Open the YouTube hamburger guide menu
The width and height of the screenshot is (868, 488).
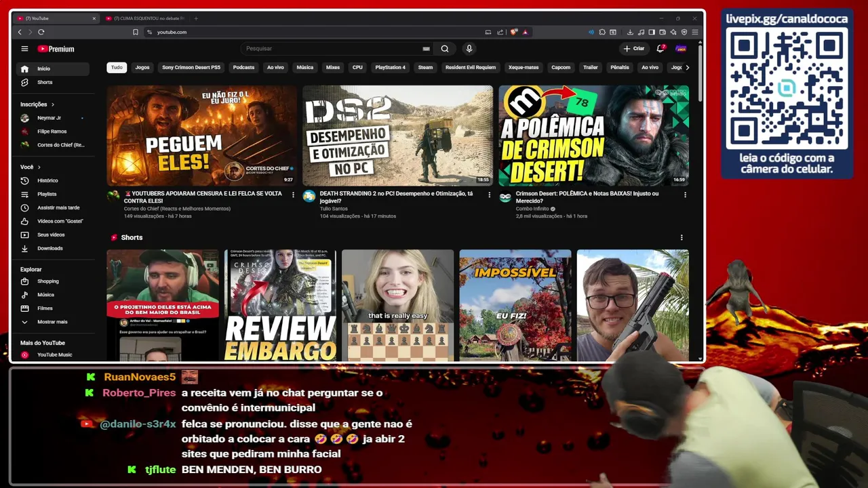24,49
